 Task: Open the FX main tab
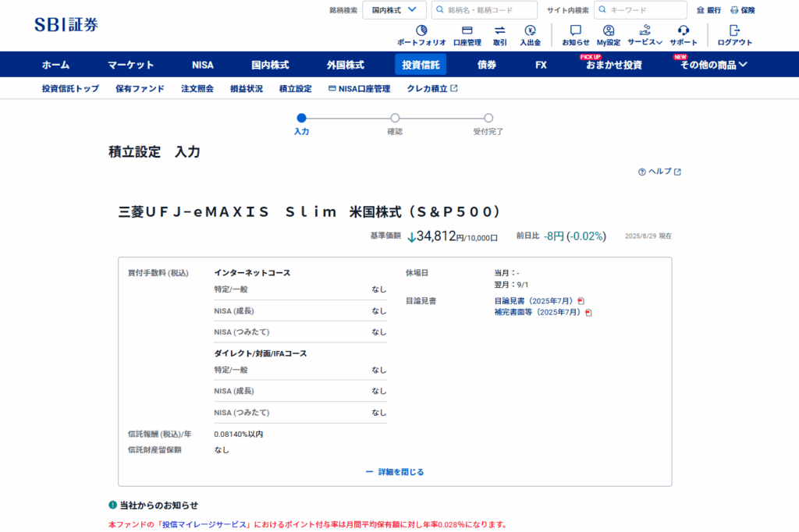tap(541, 65)
